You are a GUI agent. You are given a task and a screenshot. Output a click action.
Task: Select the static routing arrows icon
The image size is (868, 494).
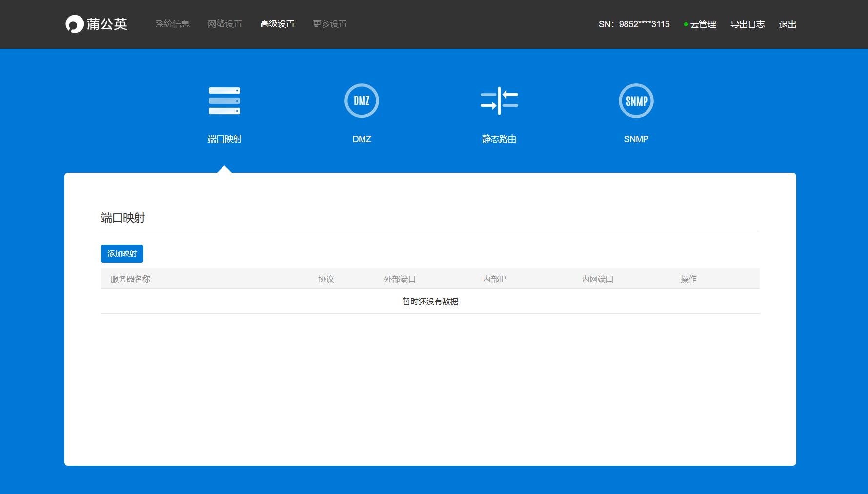click(x=499, y=101)
